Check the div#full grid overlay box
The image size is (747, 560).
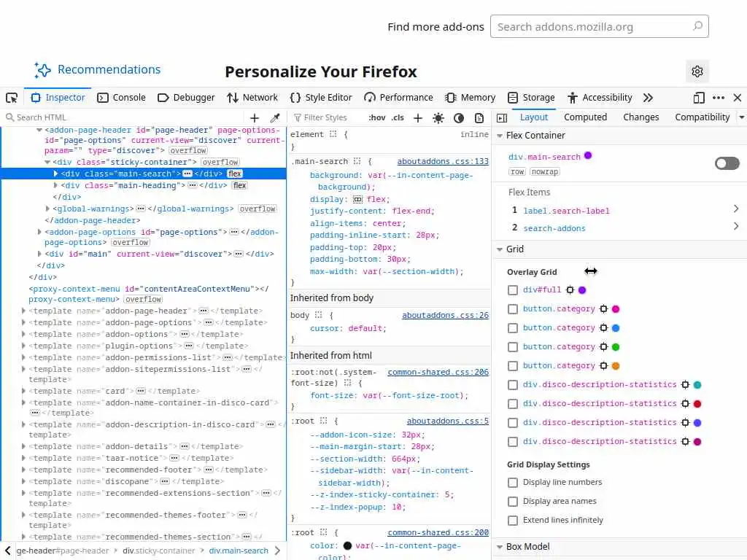tap(513, 290)
